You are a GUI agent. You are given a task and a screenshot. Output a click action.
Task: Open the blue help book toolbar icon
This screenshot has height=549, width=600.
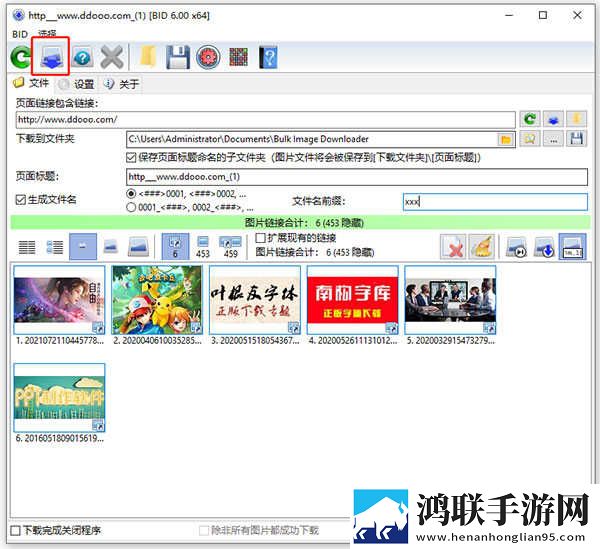tap(268, 57)
